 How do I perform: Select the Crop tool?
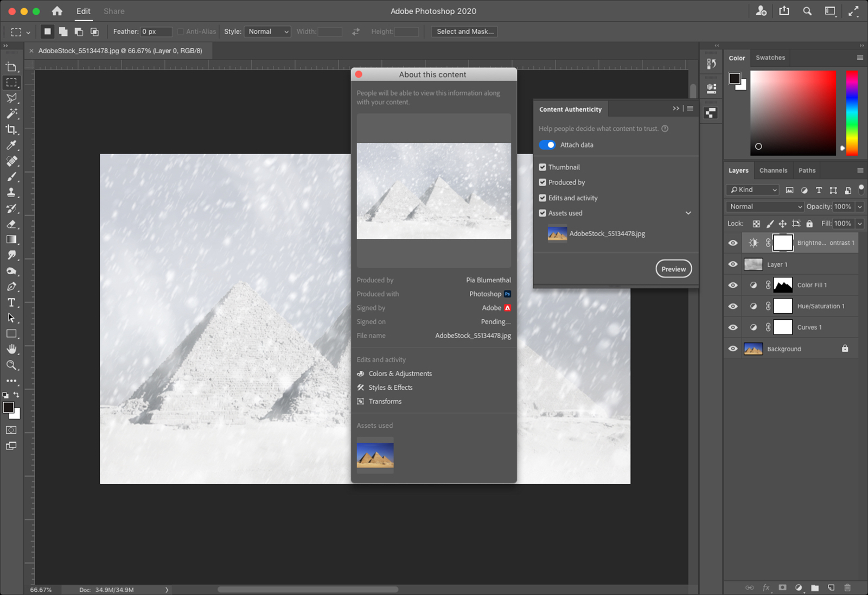[x=12, y=129]
